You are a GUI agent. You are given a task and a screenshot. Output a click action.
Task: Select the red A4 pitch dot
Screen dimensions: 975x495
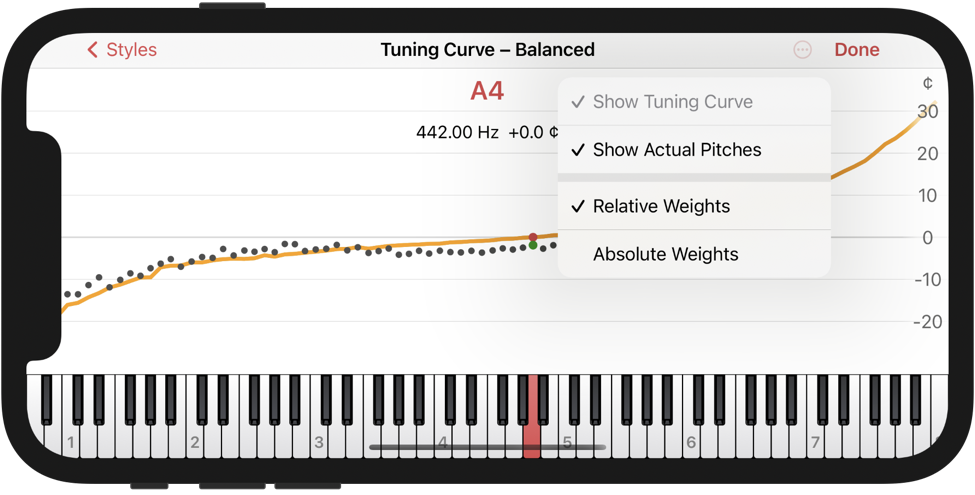pos(533,237)
